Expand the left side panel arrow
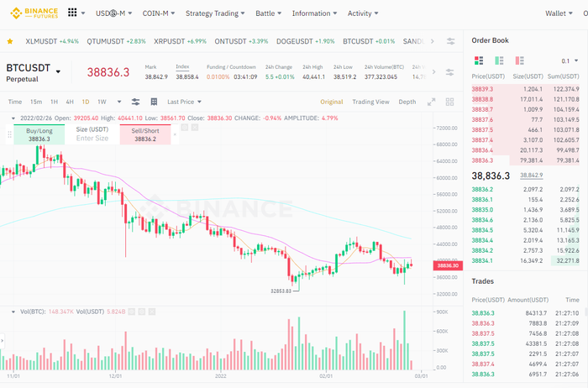The image size is (588, 388). click(2, 341)
